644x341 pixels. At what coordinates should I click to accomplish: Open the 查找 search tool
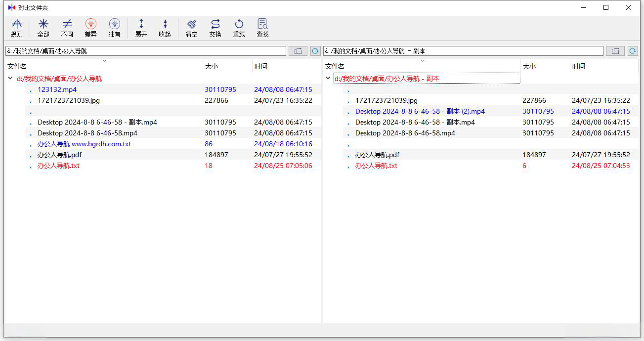262,28
